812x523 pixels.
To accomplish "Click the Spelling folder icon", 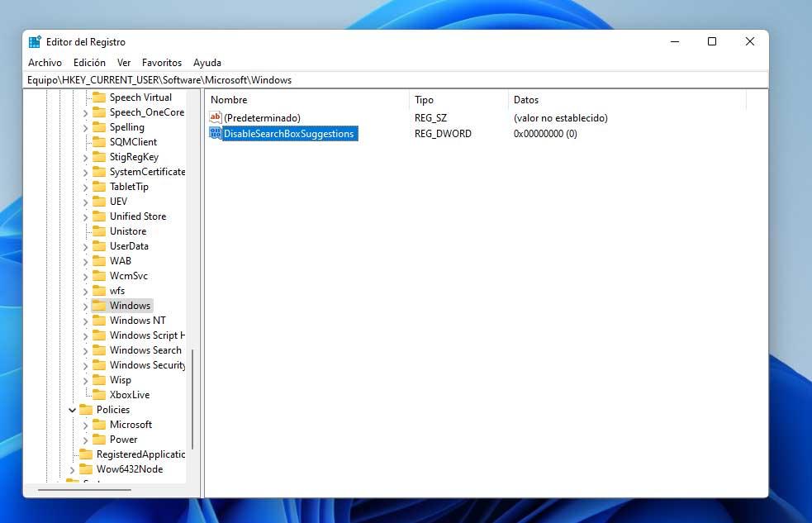I will click(x=99, y=127).
